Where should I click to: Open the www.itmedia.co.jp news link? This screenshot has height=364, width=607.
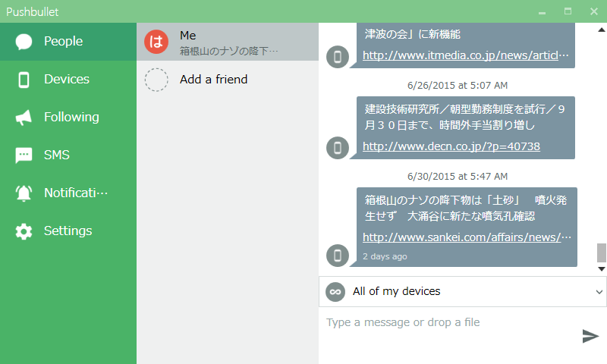(466, 55)
